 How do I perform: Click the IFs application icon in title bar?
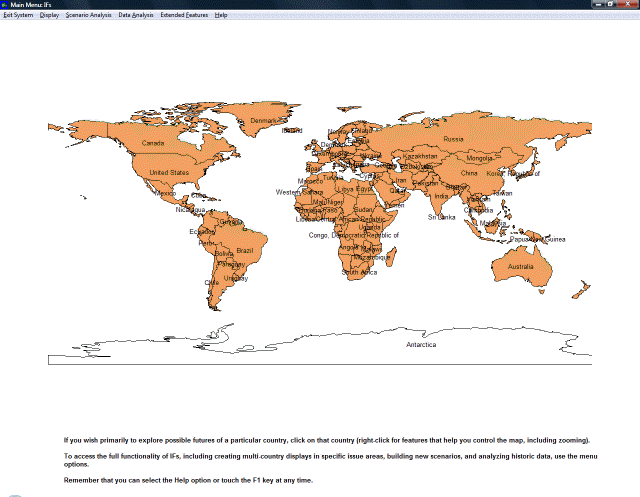point(5,5)
